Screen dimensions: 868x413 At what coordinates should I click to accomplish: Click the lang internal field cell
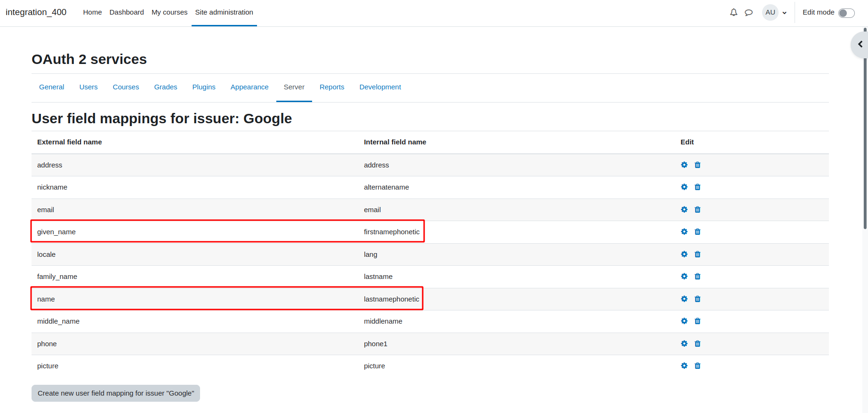click(370, 254)
